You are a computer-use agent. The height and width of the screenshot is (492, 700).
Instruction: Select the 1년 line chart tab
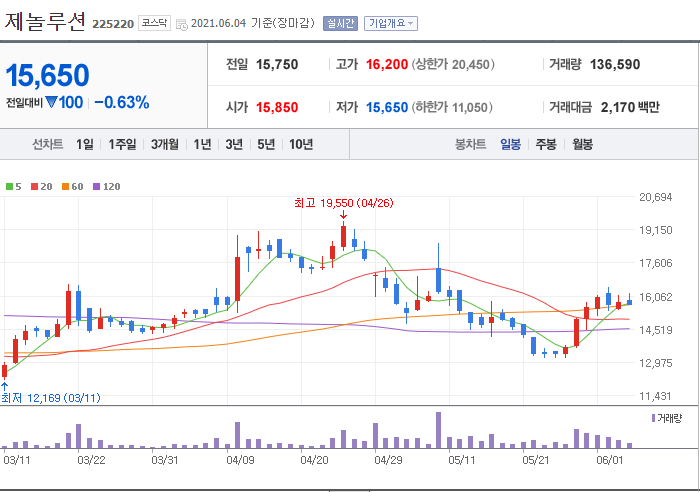pyautogui.click(x=202, y=144)
